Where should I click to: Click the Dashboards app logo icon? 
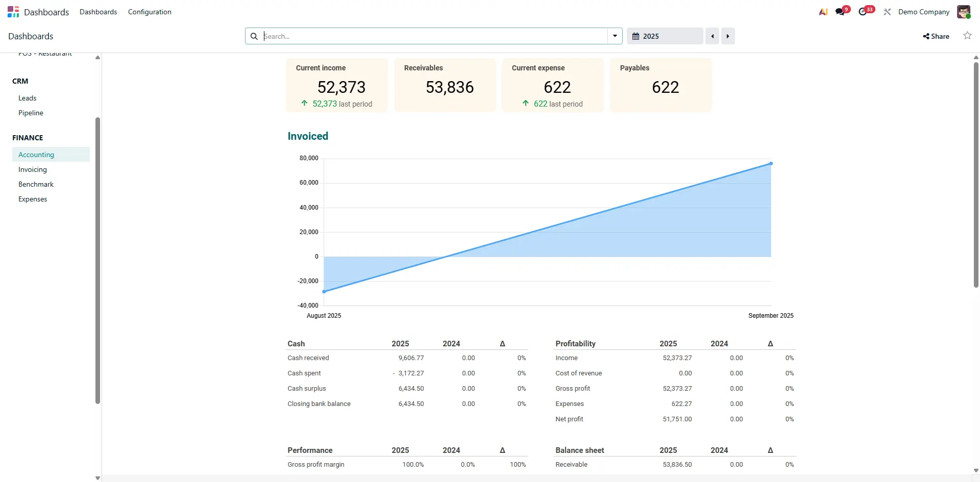point(13,12)
